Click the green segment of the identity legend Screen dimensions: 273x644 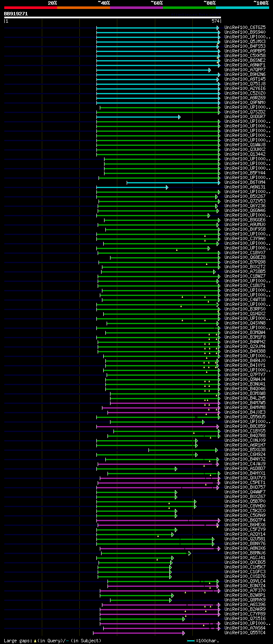pos(189,8)
